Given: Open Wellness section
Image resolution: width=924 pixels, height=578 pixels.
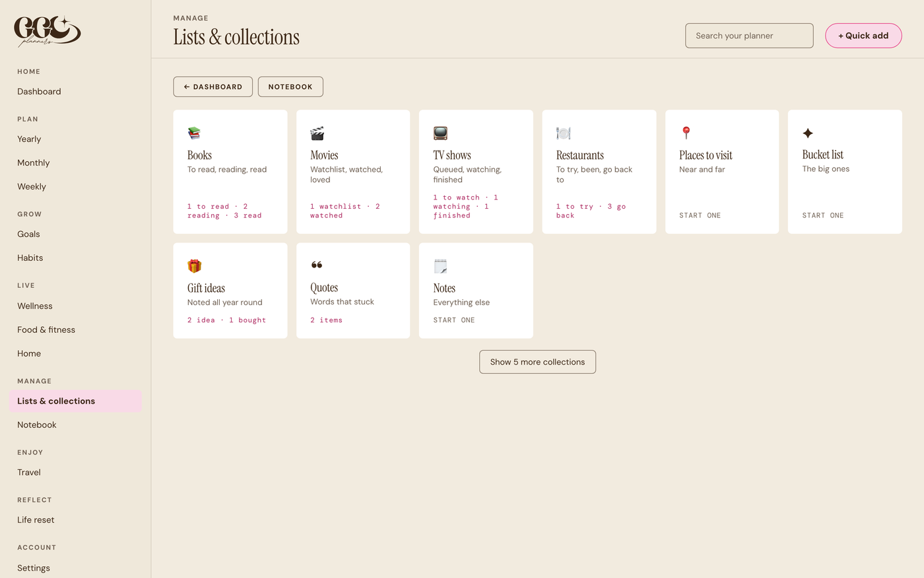Looking at the screenshot, I should click(34, 306).
